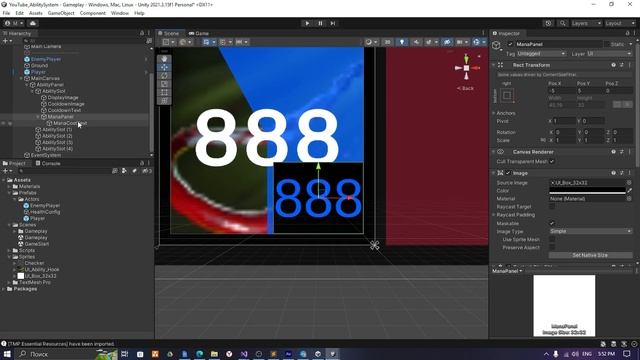This screenshot has width=640, height=360.
Task: Collapse AbilityPanel in Hierarchy
Action: (27, 85)
